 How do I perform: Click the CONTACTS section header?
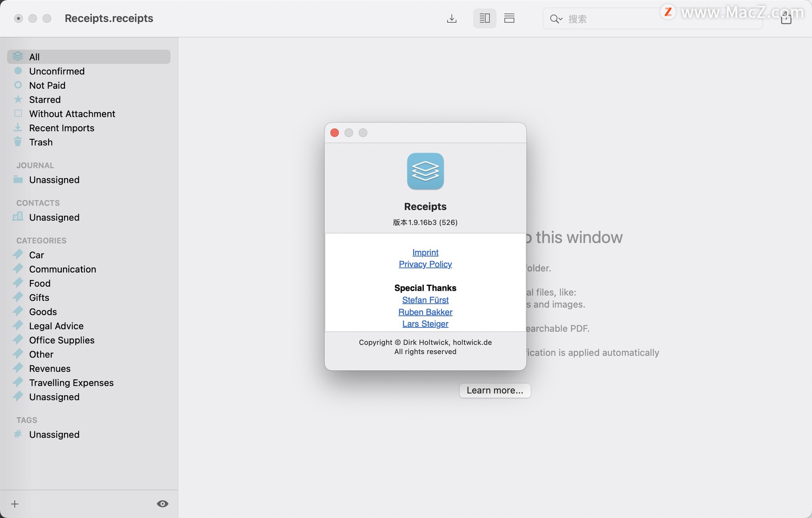[x=38, y=203]
